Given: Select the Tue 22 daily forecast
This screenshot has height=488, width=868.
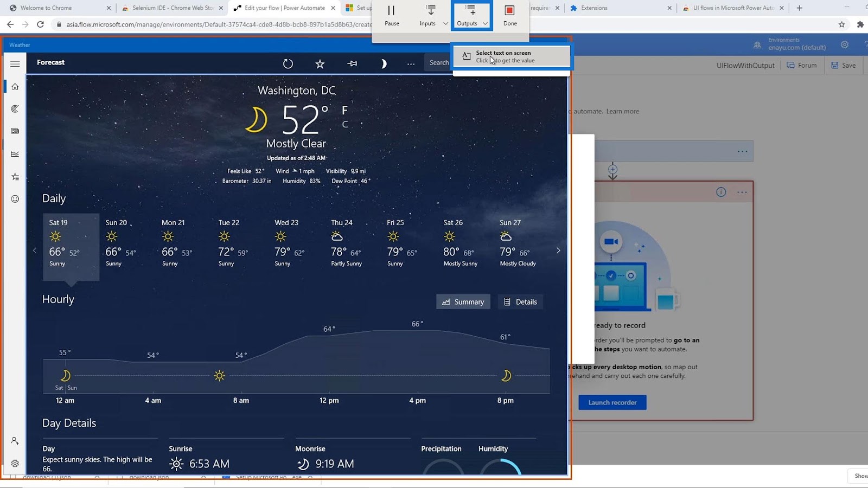Looking at the screenshot, I should click(240, 247).
